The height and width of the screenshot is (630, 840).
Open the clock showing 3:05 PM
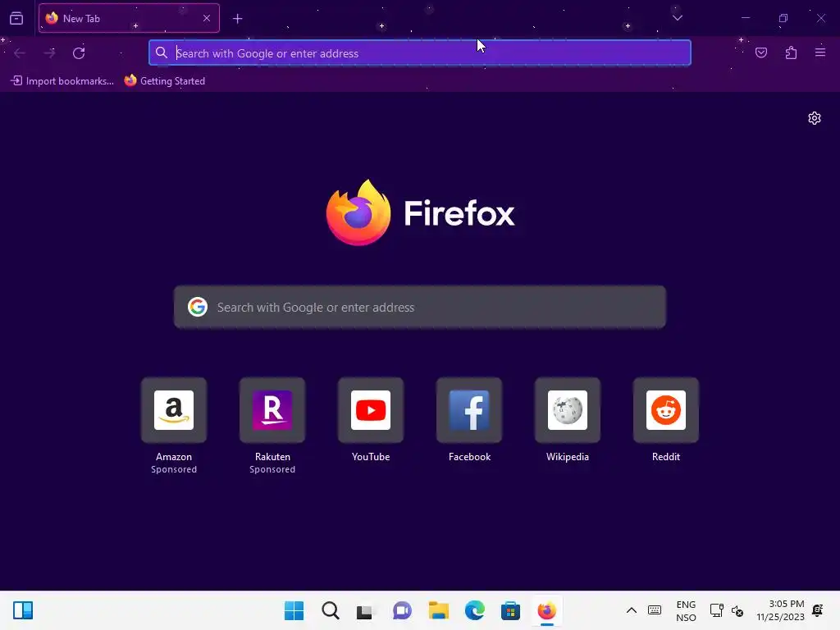click(781, 610)
